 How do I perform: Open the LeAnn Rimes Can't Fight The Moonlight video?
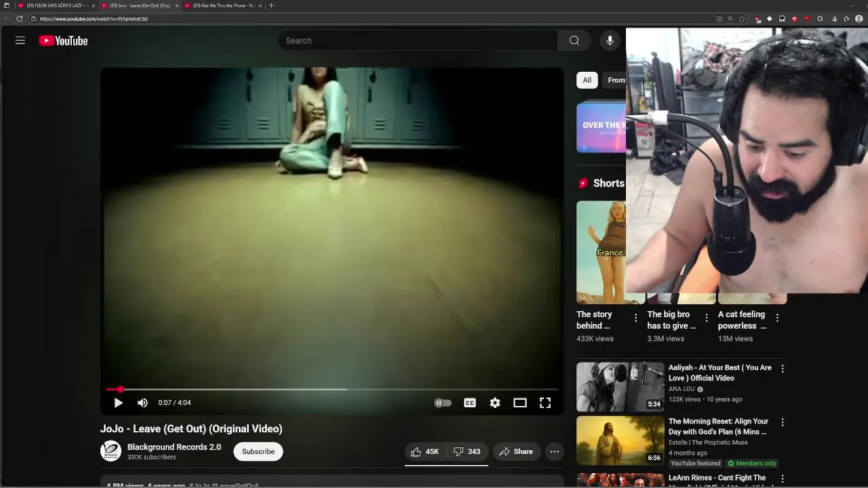pyautogui.click(x=620, y=480)
